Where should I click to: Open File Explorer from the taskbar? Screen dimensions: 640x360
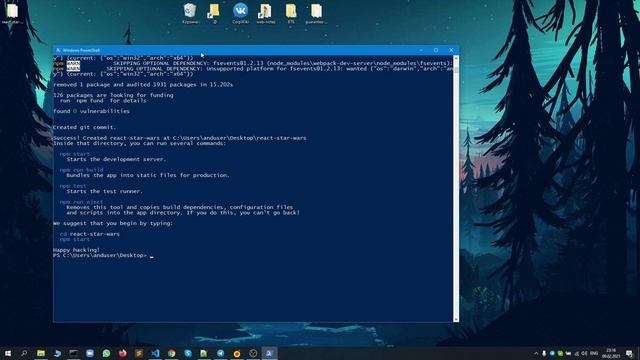click(41, 353)
